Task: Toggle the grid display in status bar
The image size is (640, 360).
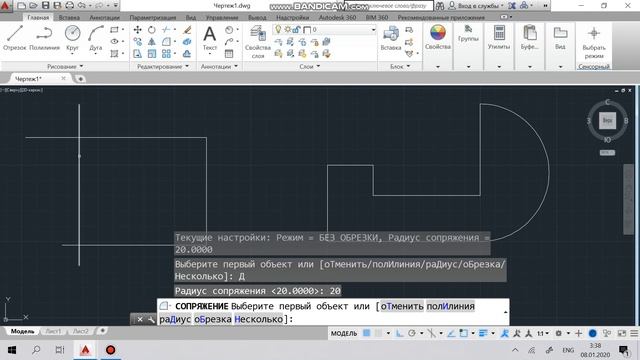Action: (x=367, y=333)
